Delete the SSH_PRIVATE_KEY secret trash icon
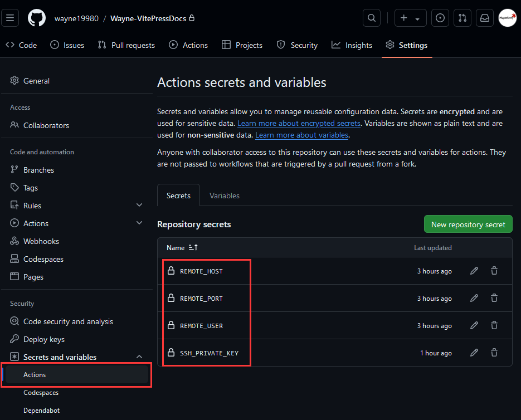Viewport: 521px width, 420px height. tap(494, 353)
